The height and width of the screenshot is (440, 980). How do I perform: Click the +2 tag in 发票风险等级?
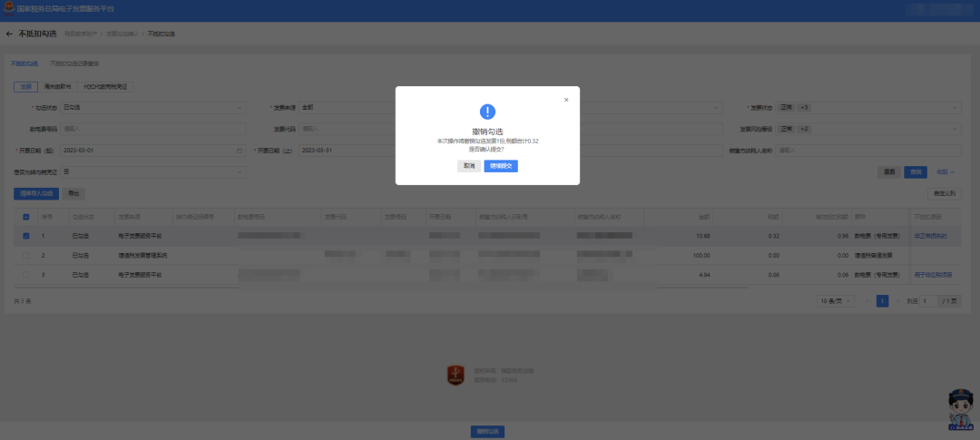click(x=804, y=130)
